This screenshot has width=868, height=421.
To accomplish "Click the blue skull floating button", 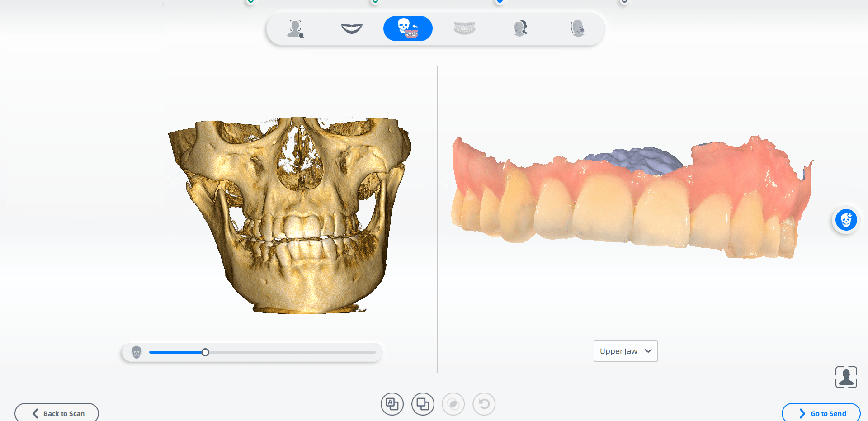I will click(846, 220).
